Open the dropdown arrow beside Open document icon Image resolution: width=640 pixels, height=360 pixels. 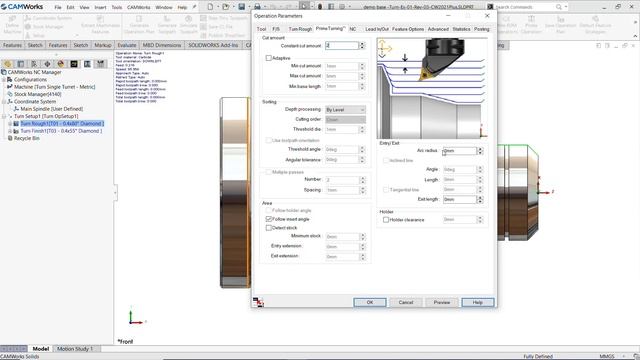coord(233,7)
